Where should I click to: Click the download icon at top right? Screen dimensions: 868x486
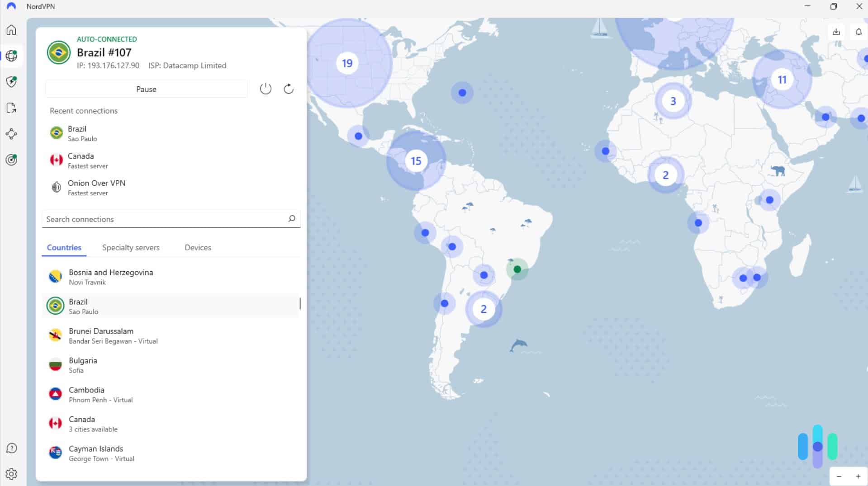[x=836, y=32]
